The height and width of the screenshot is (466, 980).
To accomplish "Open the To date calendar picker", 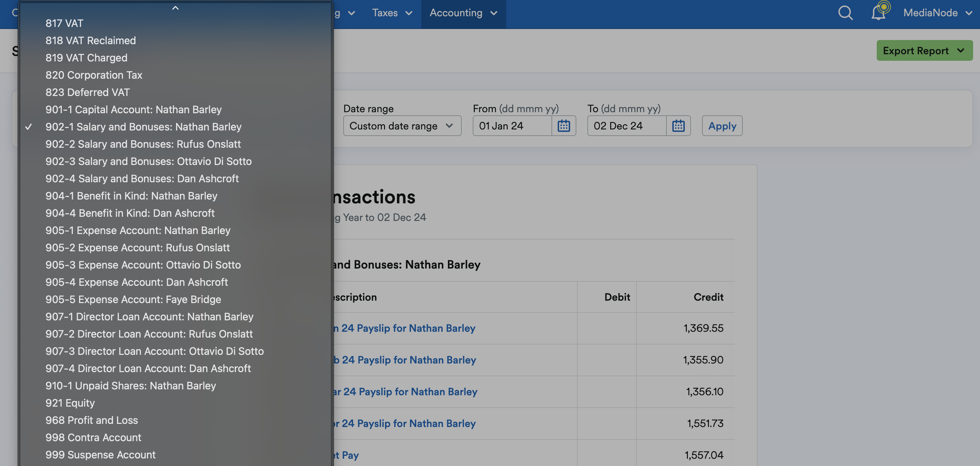I will coord(678,126).
